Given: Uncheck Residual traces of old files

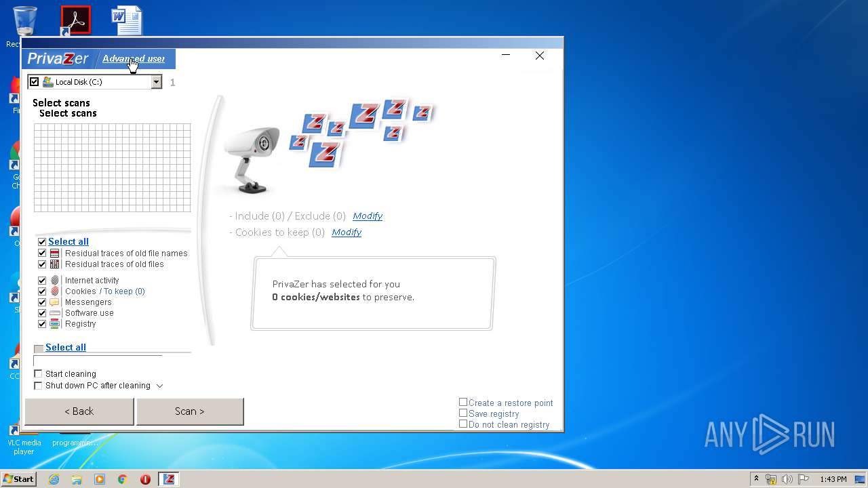Looking at the screenshot, I should coord(42,264).
